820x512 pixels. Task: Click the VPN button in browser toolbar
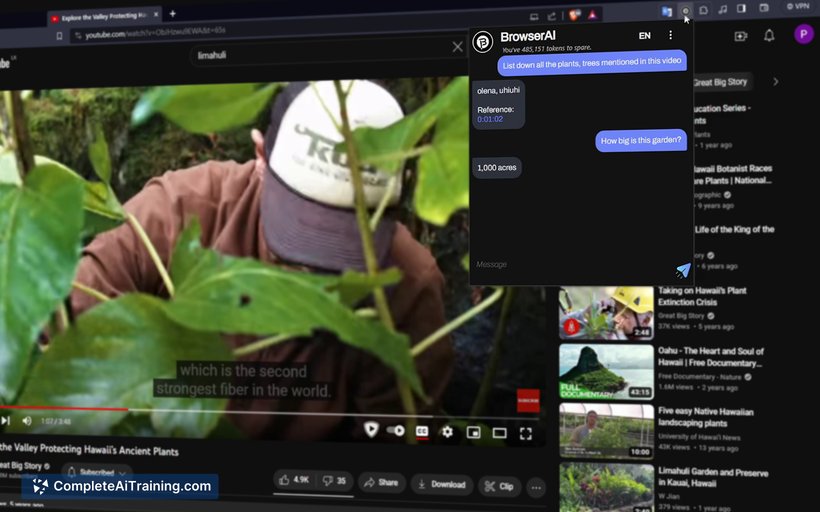798,6
